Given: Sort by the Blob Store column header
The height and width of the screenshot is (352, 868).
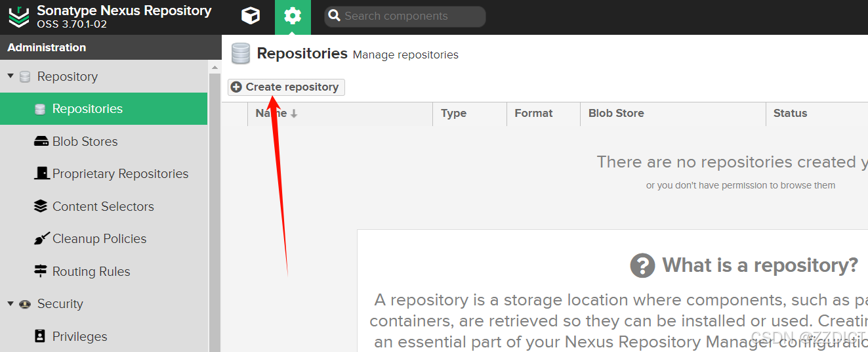Looking at the screenshot, I should click(x=672, y=113).
